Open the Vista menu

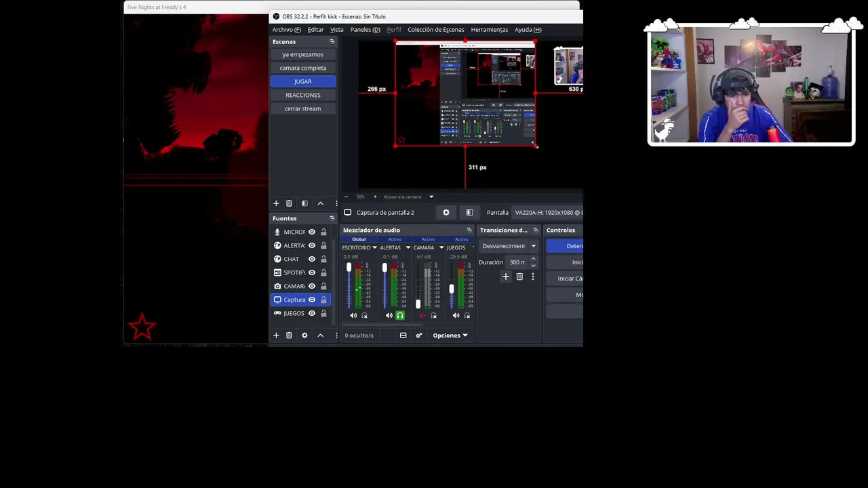[337, 29]
